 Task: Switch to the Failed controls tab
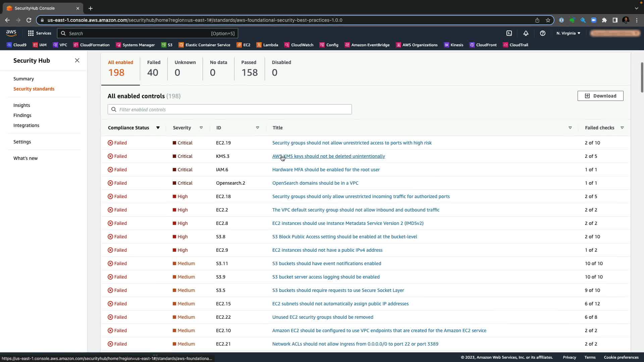point(153,68)
